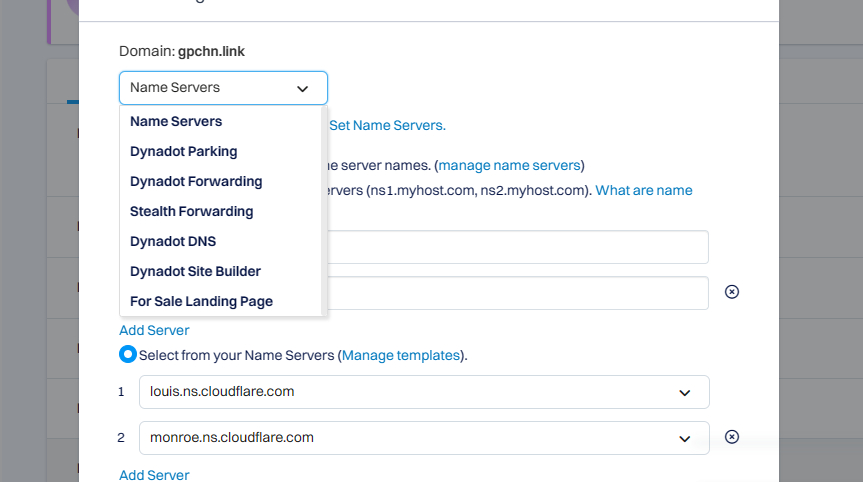Choose Name Servers in the open list
The height and width of the screenshot is (482, 863).
click(x=176, y=122)
